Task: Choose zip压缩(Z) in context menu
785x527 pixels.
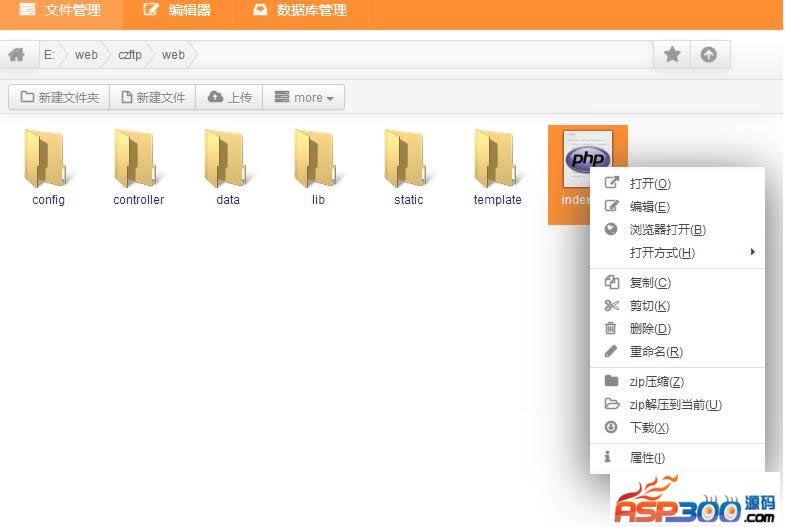Action: pyautogui.click(x=677, y=381)
